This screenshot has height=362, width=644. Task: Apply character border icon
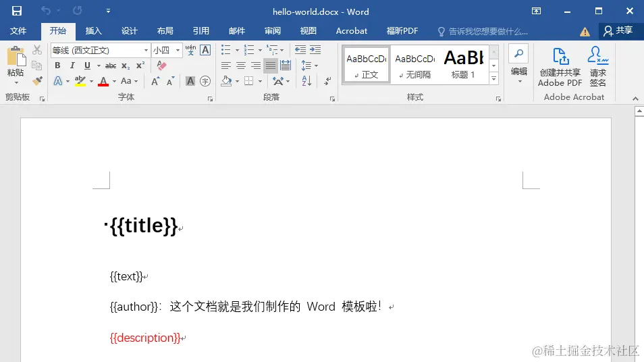pos(205,50)
